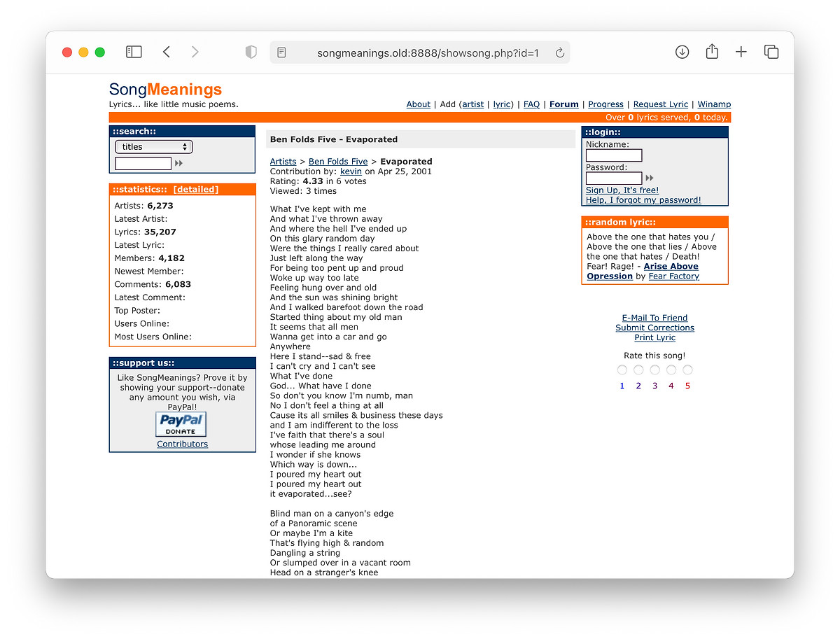Click "Most Users Online:" statistic label
840x639 pixels.
(x=153, y=337)
